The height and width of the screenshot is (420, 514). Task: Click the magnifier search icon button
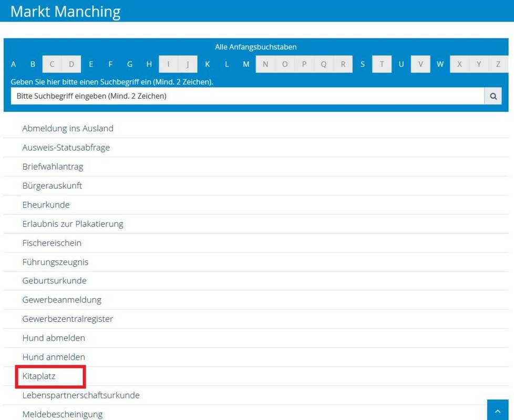(x=493, y=96)
